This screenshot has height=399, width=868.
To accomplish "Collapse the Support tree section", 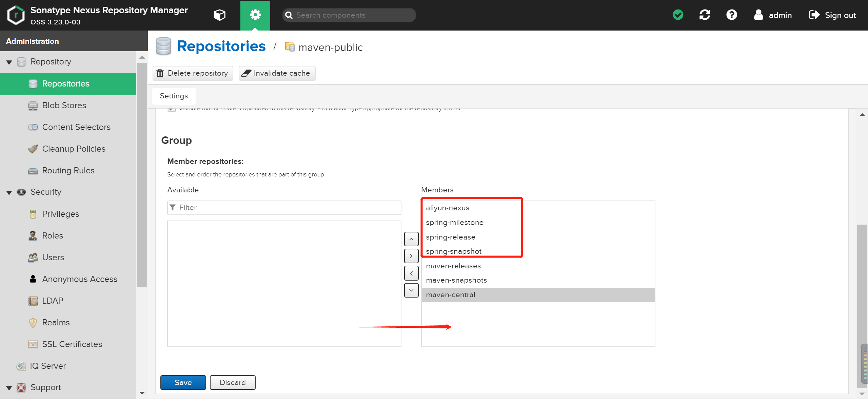I will coord(9,388).
